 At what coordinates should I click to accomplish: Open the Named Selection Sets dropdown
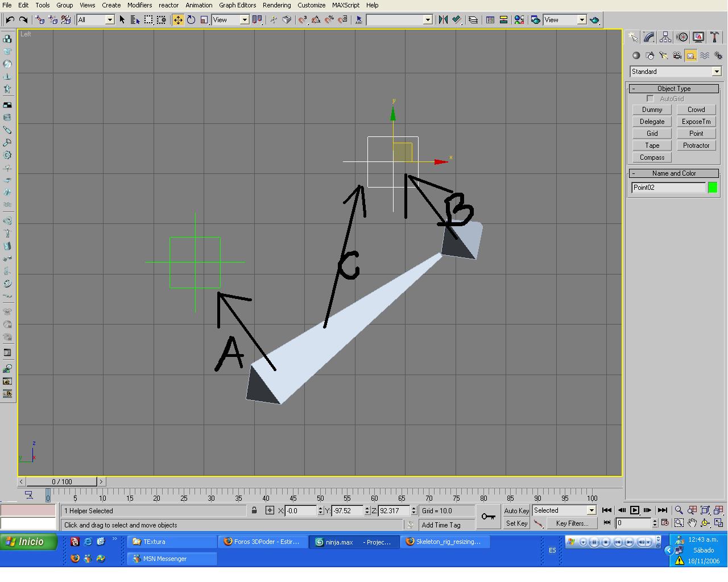click(399, 20)
